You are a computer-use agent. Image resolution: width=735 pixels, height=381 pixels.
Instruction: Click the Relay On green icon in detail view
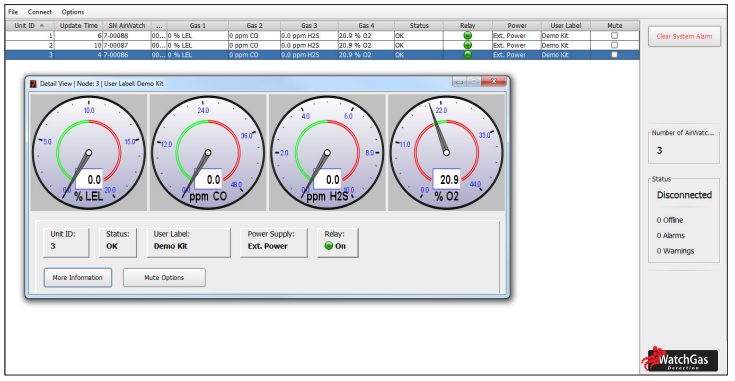329,246
